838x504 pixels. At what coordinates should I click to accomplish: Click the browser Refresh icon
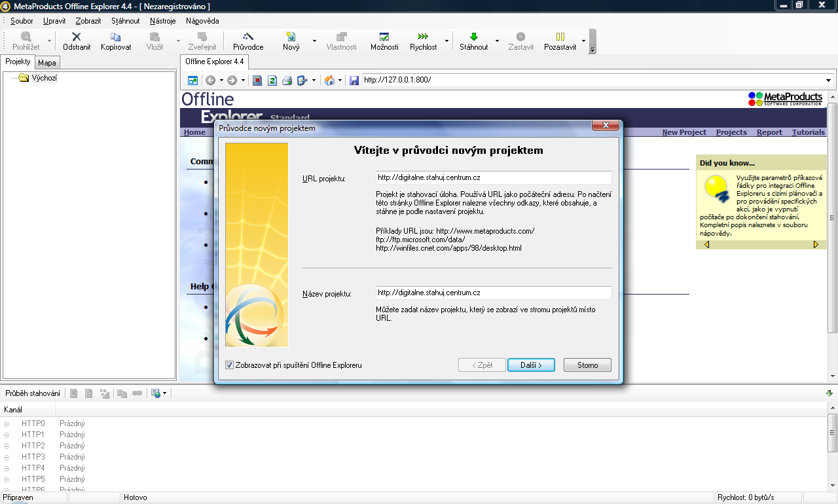point(272,81)
